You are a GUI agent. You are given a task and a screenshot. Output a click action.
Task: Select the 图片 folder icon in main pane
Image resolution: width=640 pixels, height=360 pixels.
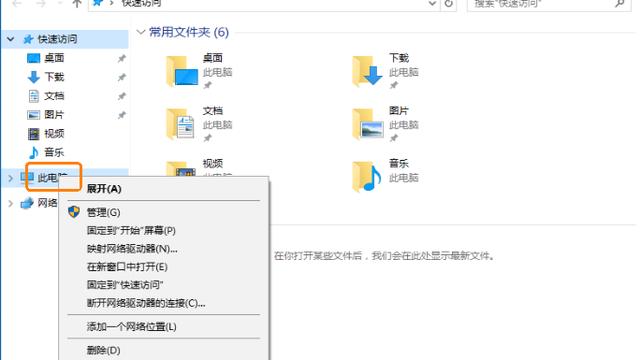(368, 124)
